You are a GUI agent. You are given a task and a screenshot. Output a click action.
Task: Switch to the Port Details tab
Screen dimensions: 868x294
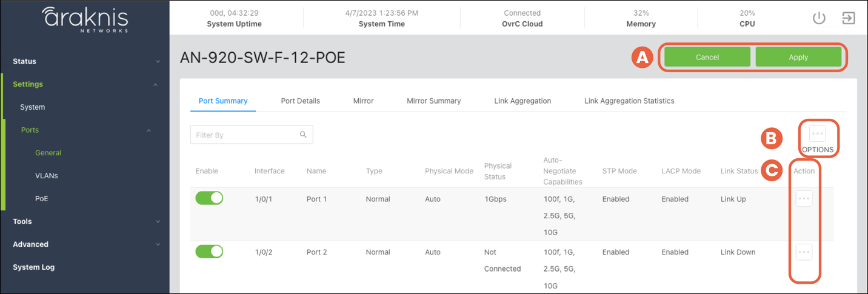tap(300, 101)
